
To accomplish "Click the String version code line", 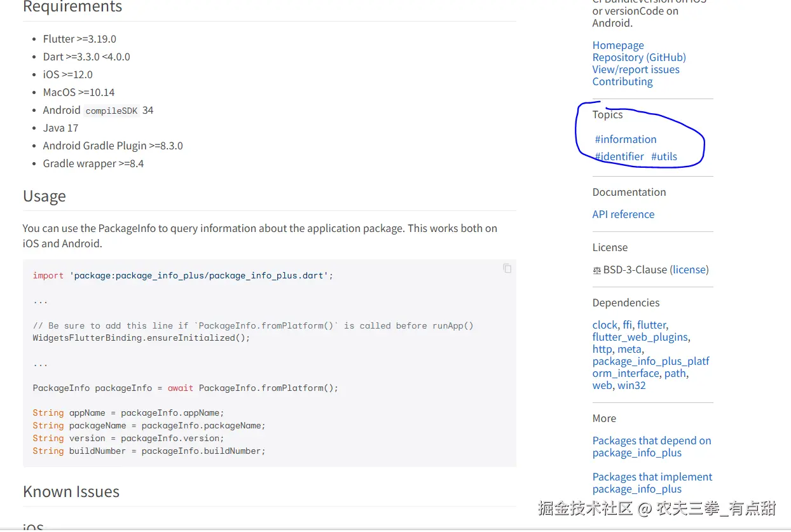I will point(128,438).
